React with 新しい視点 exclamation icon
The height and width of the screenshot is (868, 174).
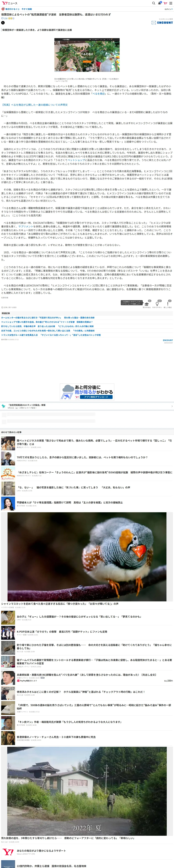168,304
